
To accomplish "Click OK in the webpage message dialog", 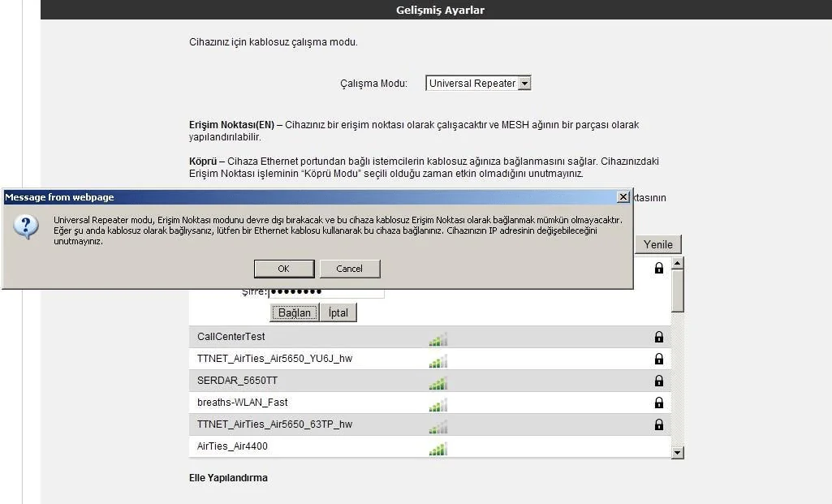I will pyautogui.click(x=283, y=269).
